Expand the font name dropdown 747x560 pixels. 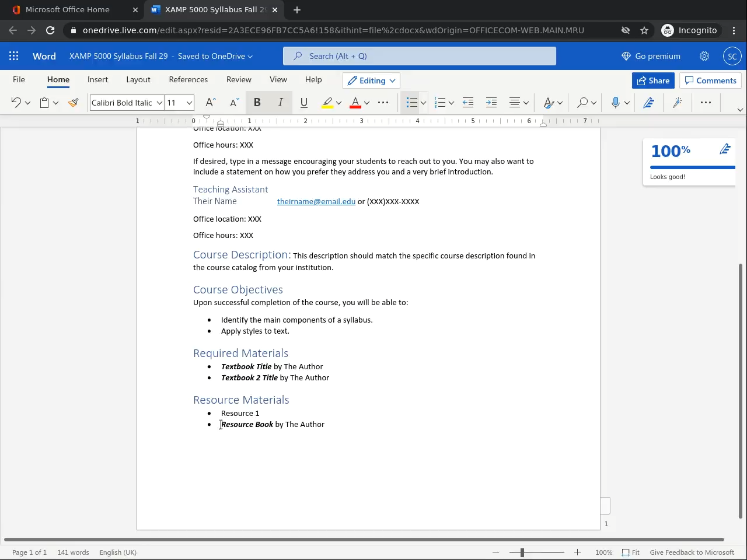[x=159, y=103]
